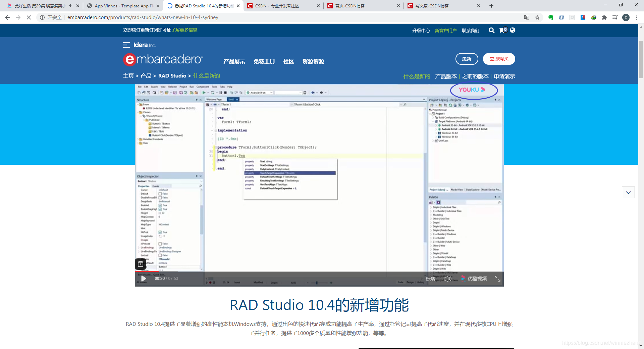644x349 pixels.
Task: Expand the page with the chevron-down button
Action: click(x=628, y=193)
